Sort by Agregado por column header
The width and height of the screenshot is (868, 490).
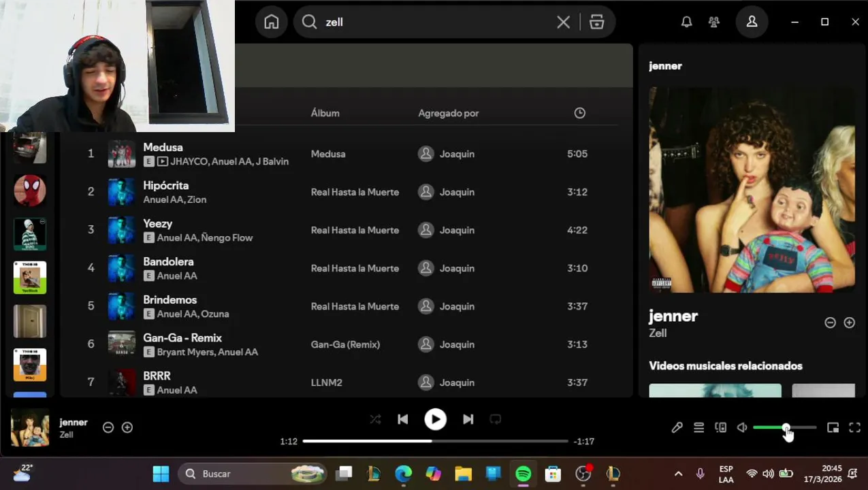point(448,113)
